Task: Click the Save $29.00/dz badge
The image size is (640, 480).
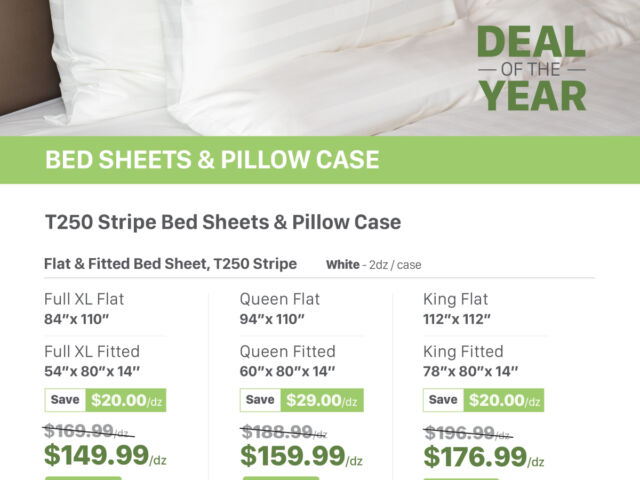Action: 301,400
